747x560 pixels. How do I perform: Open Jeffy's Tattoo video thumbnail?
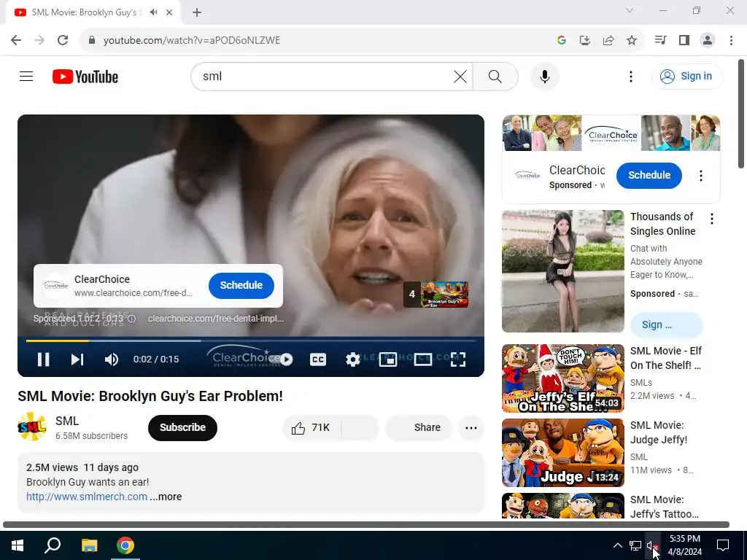point(562,506)
